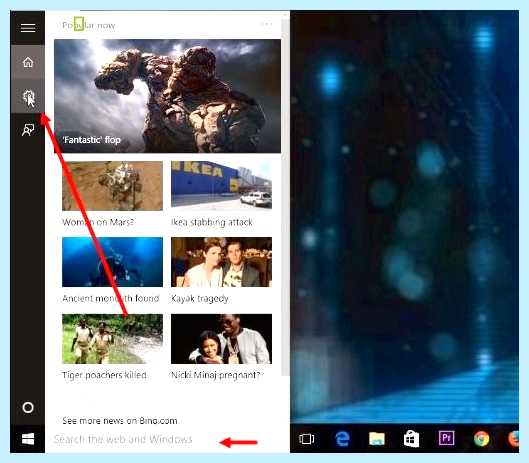Viewport: 529px width, 463px height.
Task: Open the Cortana hamburger menu
Action: click(28, 28)
